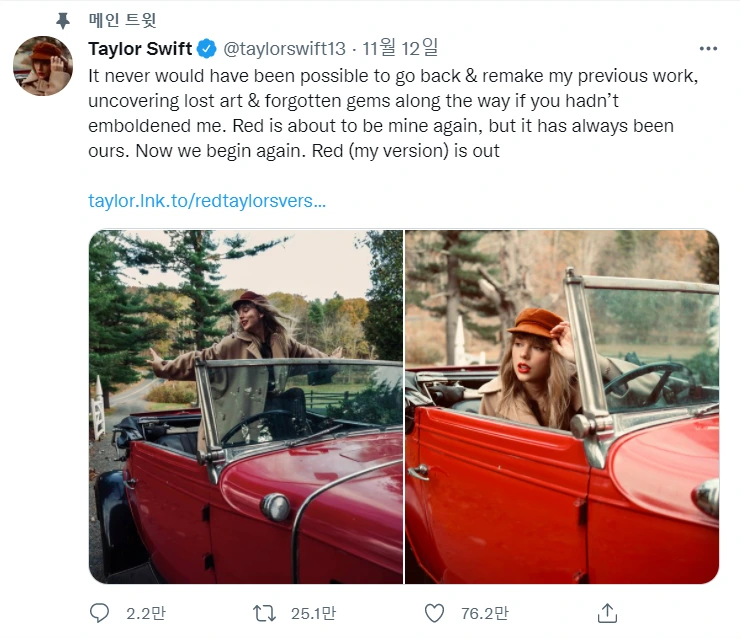Like the tweet with the heart icon

(x=434, y=612)
